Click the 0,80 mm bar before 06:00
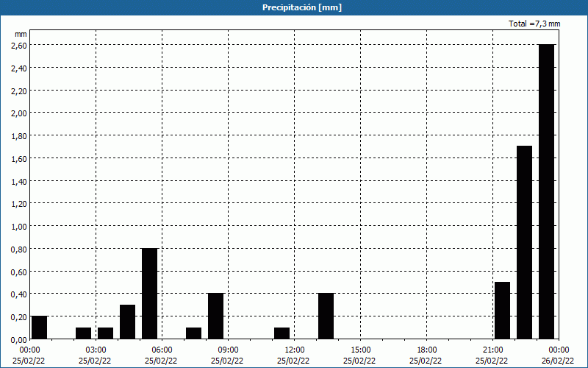 tap(150, 294)
